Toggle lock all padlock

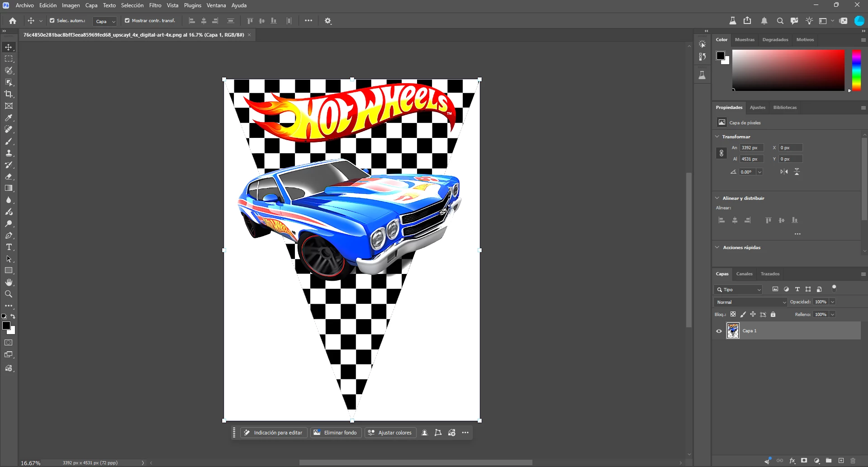pos(773,314)
